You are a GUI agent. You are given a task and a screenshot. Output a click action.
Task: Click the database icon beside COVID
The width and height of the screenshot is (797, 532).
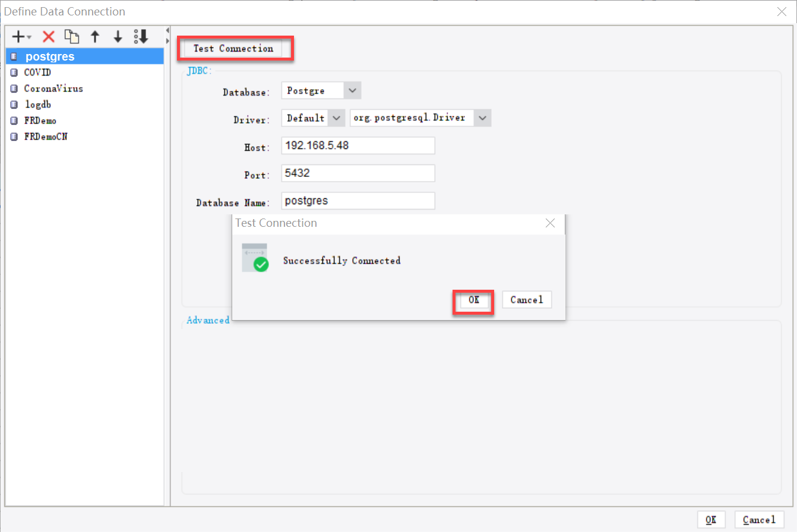pos(13,72)
